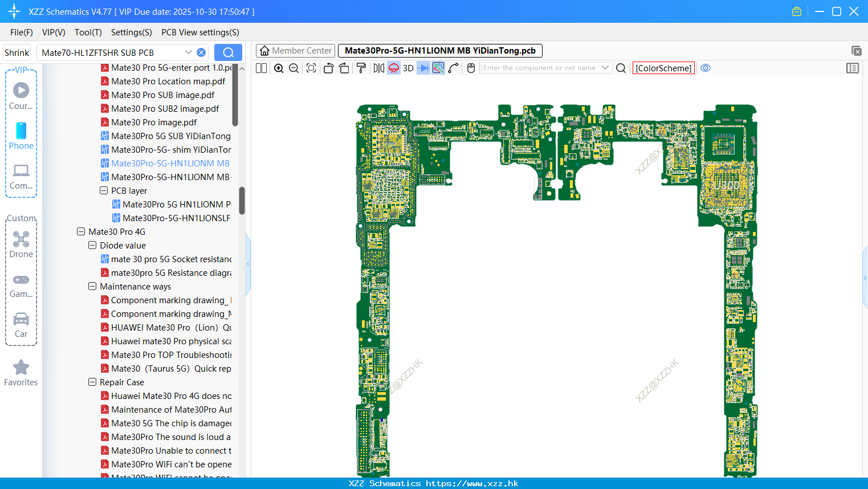Screen dimensions: 868x489
Task: Open the mouse settings icon
Action: (x=471, y=68)
